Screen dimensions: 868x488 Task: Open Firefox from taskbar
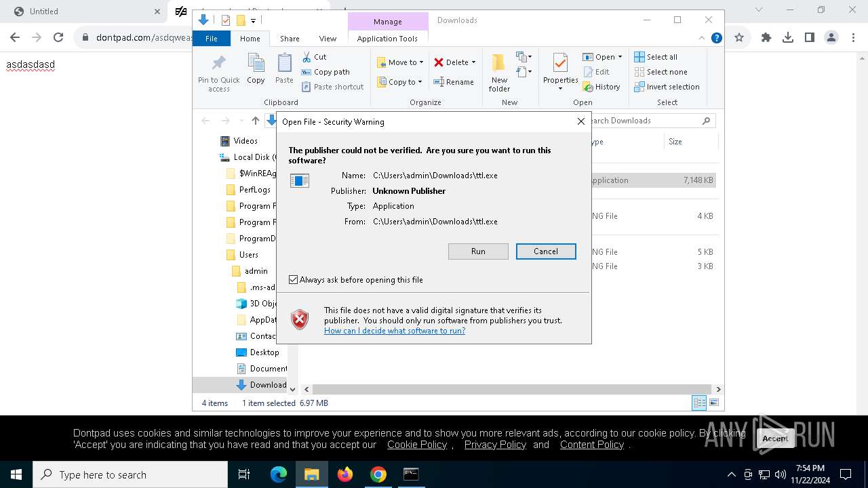[x=345, y=474]
